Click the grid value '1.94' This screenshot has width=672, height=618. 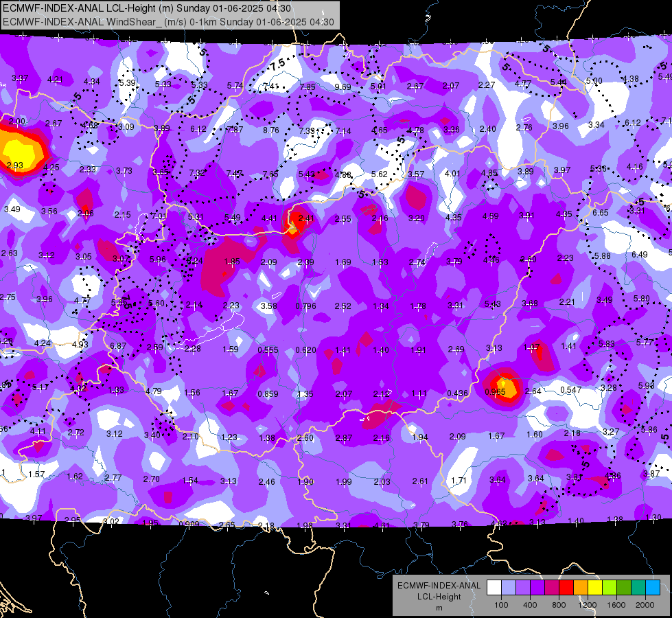pyautogui.click(x=419, y=437)
